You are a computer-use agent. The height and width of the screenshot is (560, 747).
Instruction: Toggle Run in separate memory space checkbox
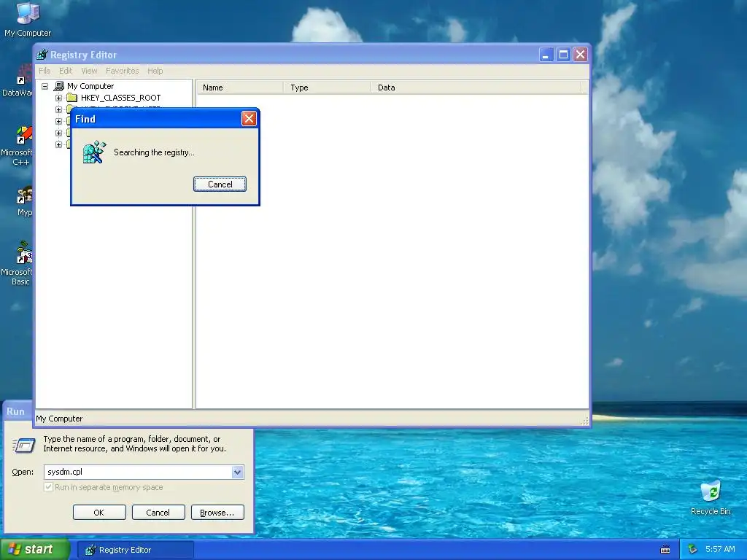click(x=48, y=487)
